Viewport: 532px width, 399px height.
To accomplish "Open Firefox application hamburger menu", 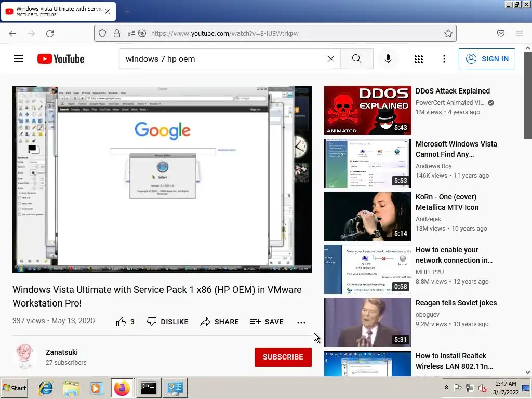I will [x=520, y=33].
